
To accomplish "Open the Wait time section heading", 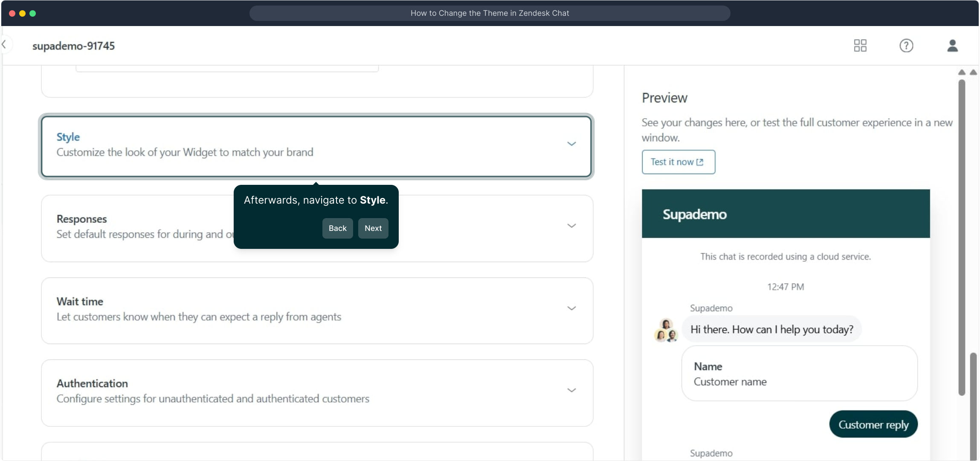I will [80, 301].
